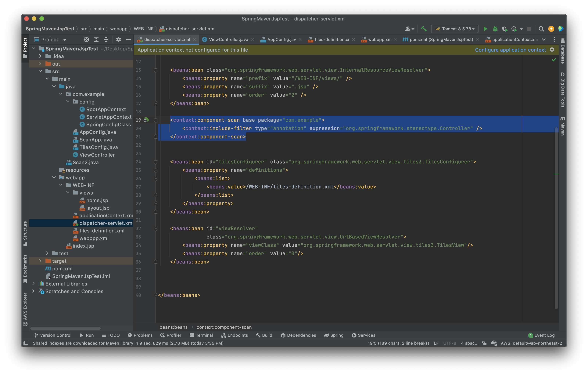Click the Debug bug icon
Viewport: 588px width, 375px height.
click(495, 29)
